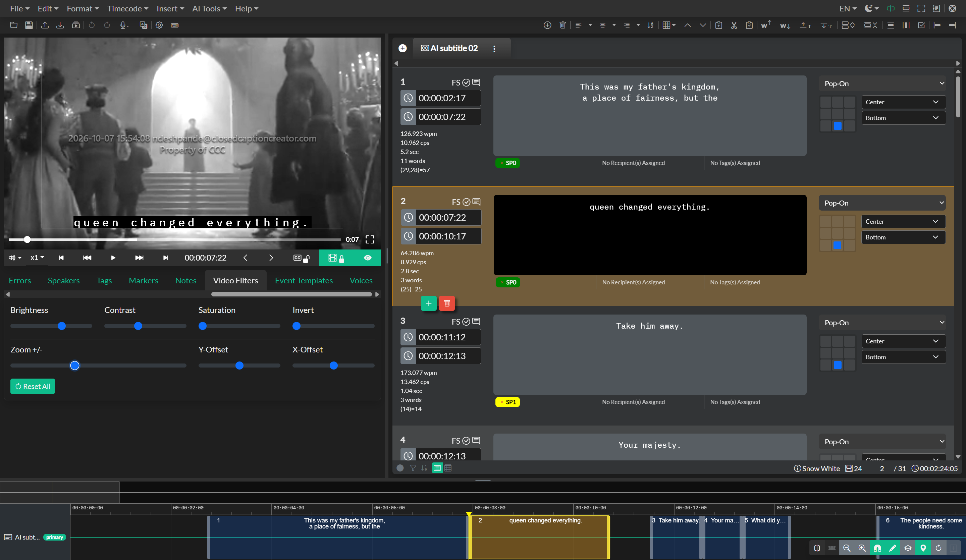This screenshot has width=966, height=560.
Task: Switch to the Event Templates tab
Action: 304,281
